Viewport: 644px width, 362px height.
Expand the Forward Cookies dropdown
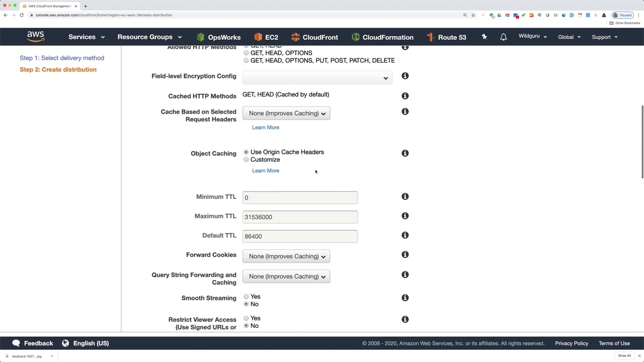286,256
